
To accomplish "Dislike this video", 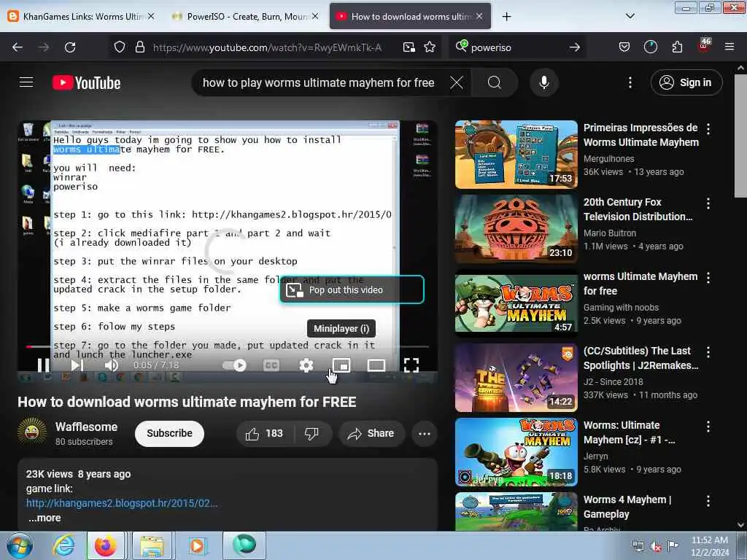I will click(311, 433).
